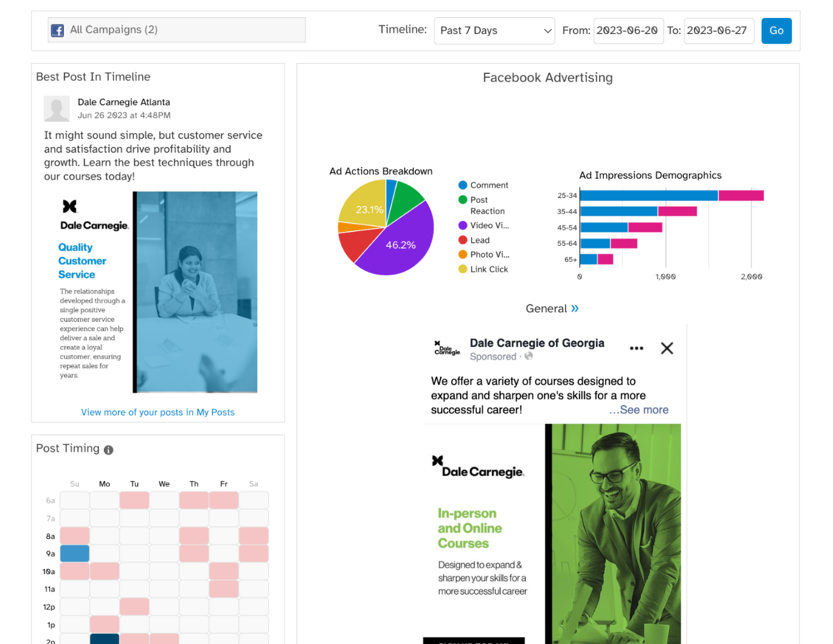This screenshot has height=644, width=833.
Task: Open the Dale Carnegie of Georgia page name
Action: pos(537,343)
